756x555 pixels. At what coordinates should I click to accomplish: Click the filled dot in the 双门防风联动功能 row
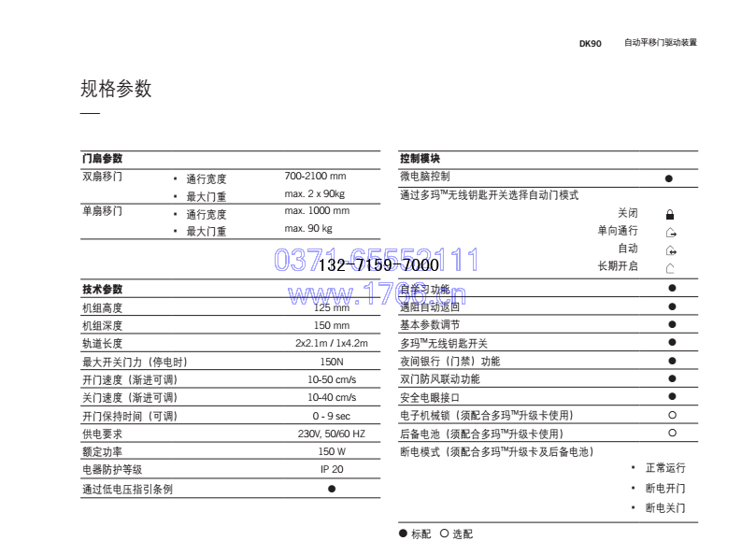click(x=672, y=378)
